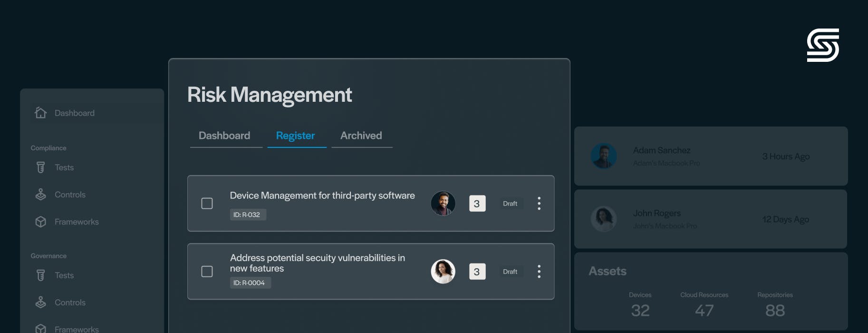The height and width of the screenshot is (333, 868).
Task: Check the Device Management risk checkbox
Action: (207, 204)
